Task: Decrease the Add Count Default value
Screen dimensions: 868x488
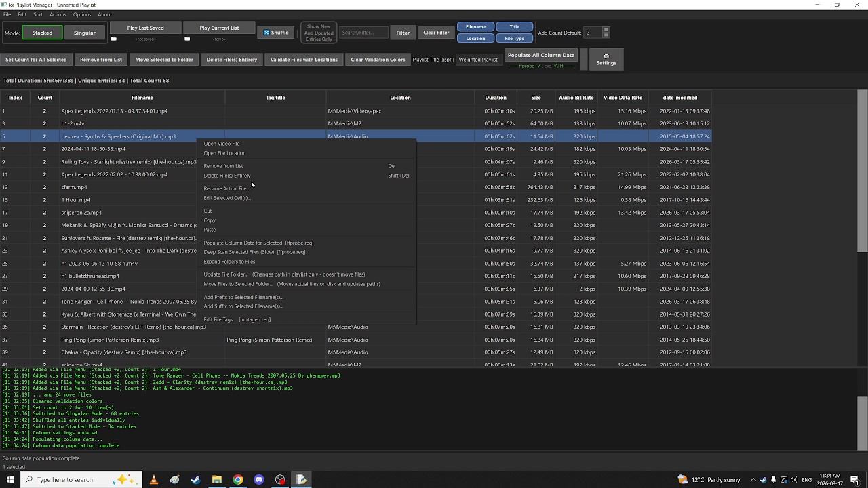Action: pos(606,35)
